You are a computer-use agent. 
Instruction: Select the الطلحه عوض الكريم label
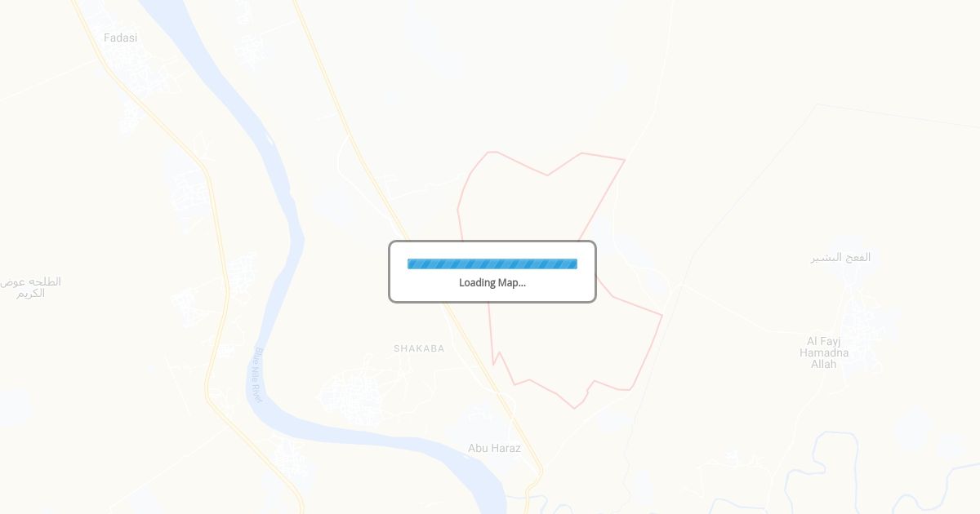click(30, 287)
